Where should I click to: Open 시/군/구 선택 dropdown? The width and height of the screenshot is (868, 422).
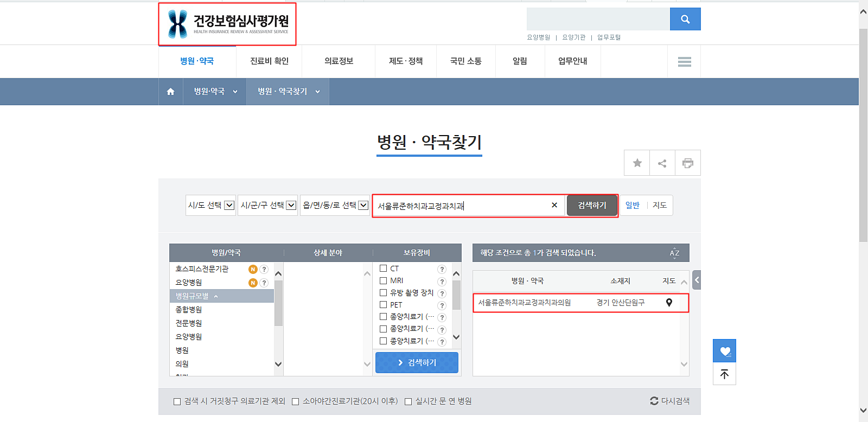click(x=268, y=205)
